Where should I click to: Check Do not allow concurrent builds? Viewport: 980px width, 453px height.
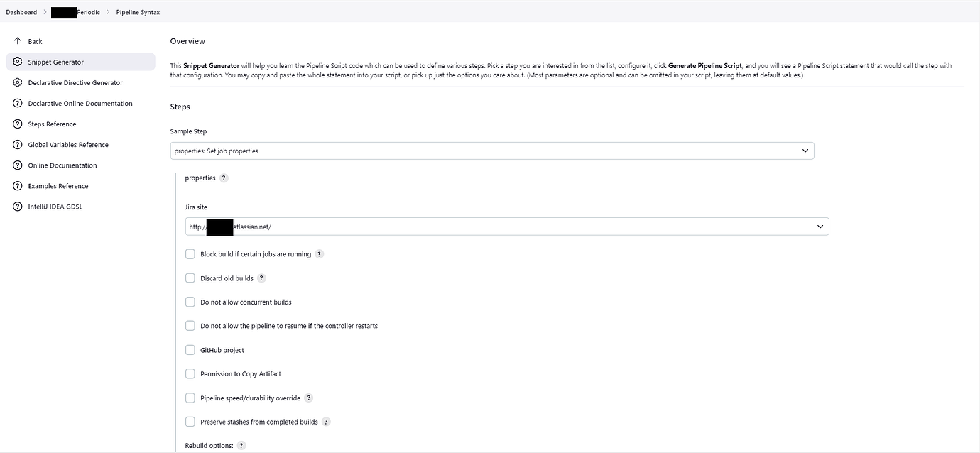click(x=190, y=302)
